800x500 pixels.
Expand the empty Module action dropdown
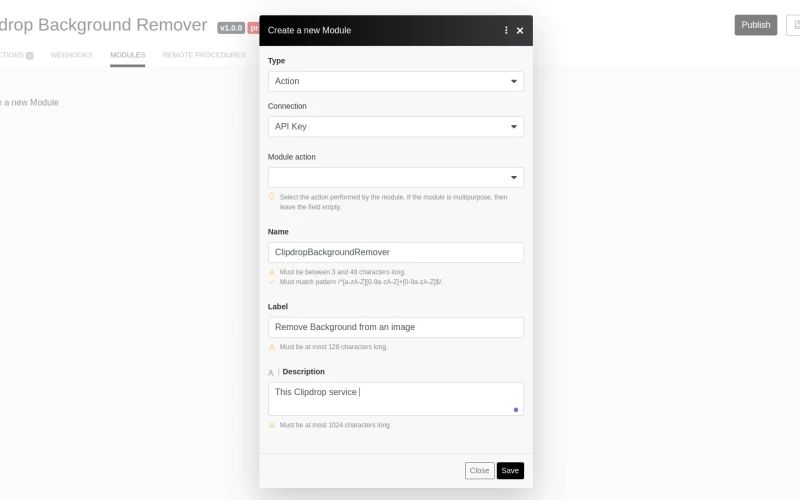point(395,178)
